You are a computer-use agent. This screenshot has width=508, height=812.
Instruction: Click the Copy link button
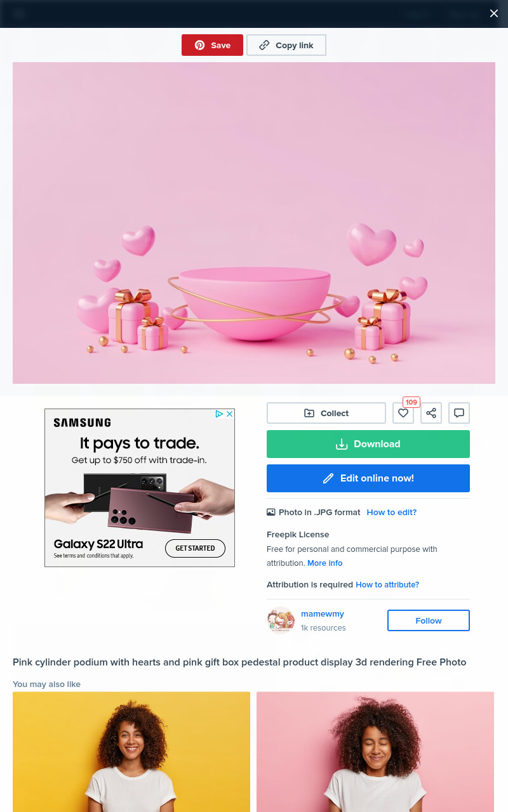[x=286, y=45]
